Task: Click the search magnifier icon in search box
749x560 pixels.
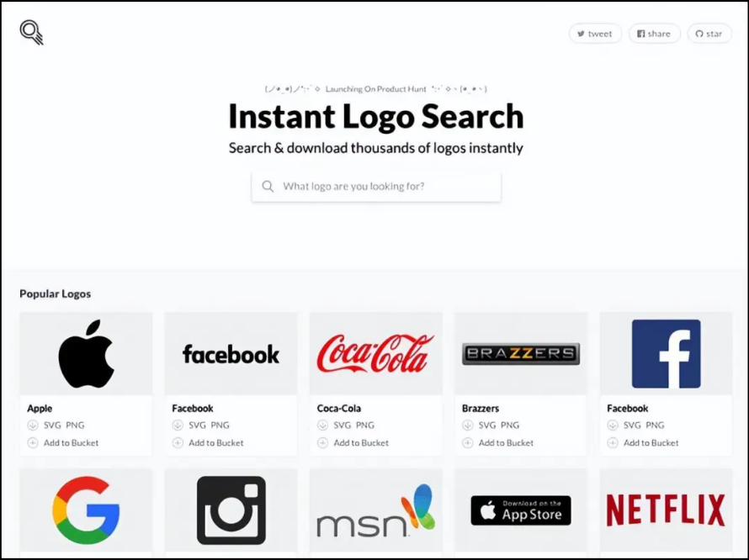Action: [268, 186]
